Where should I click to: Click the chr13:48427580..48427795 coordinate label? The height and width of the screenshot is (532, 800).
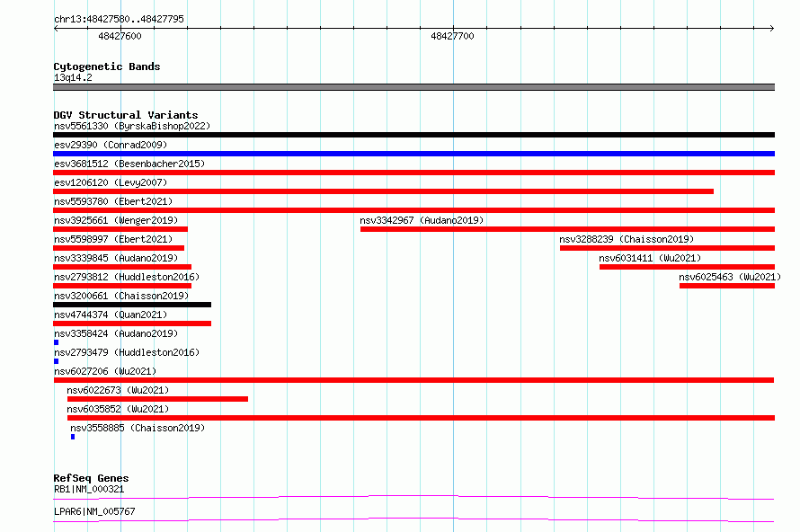point(119,19)
